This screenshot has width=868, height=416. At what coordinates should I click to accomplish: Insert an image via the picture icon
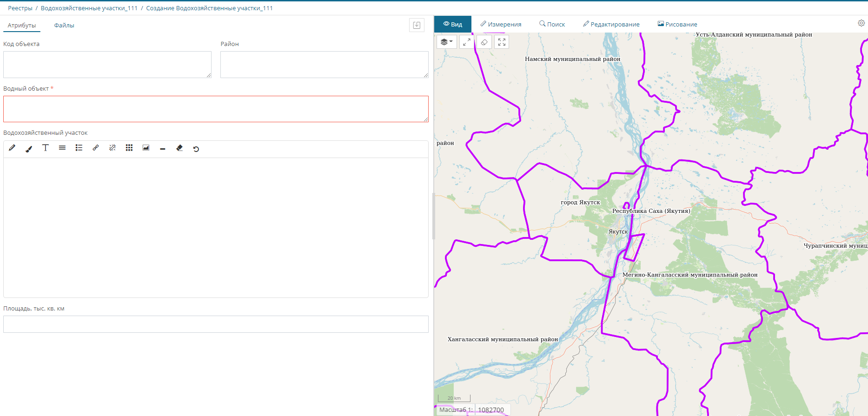click(146, 148)
